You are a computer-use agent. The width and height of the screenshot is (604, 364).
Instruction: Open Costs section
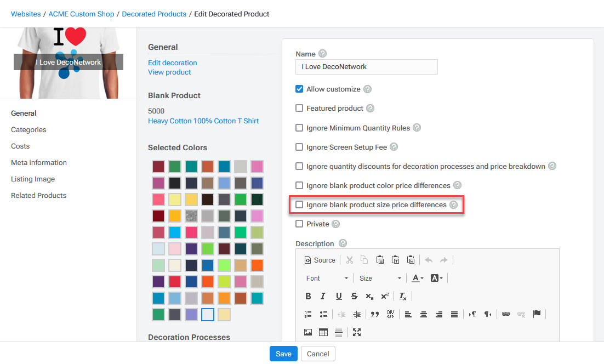coord(20,146)
